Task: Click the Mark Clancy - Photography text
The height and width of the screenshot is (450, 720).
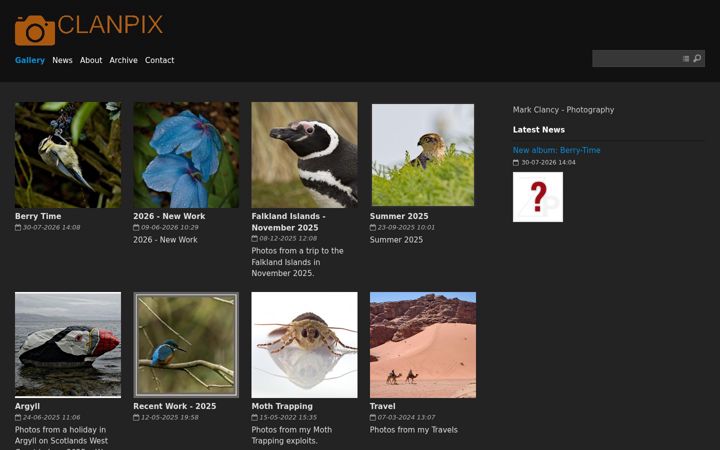Action: point(563,110)
